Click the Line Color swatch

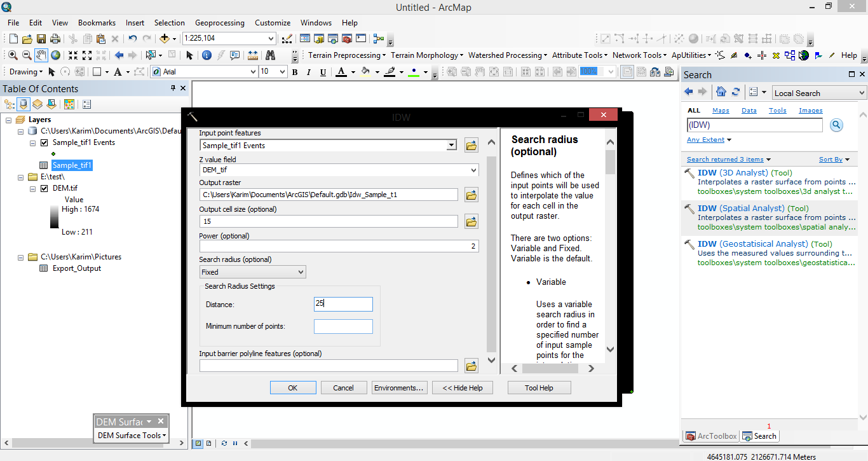pyautogui.click(x=390, y=72)
